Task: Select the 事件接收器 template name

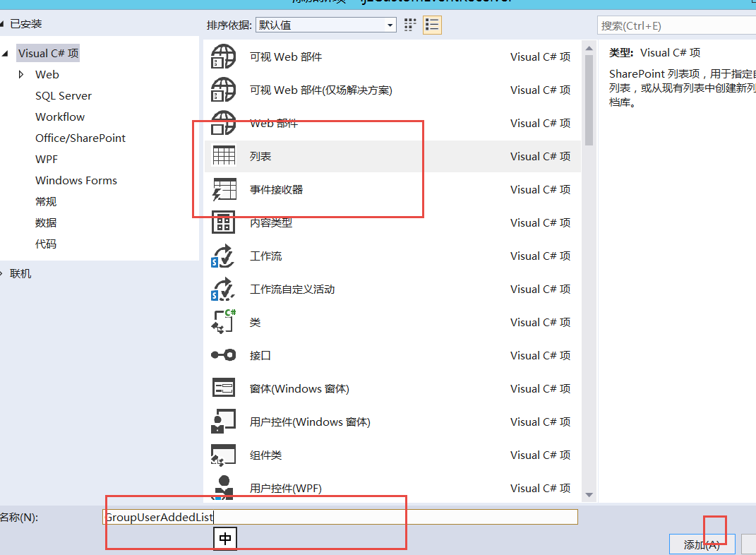Action: tap(276, 189)
